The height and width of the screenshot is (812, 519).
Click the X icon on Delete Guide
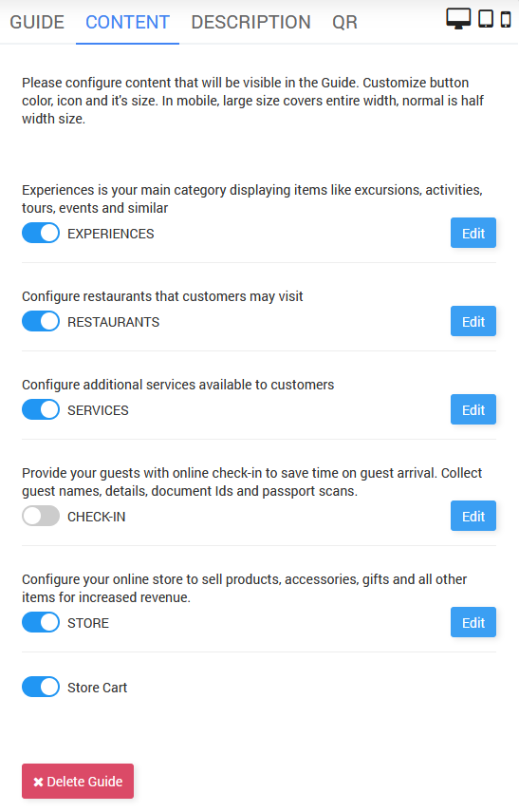[38, 782]
